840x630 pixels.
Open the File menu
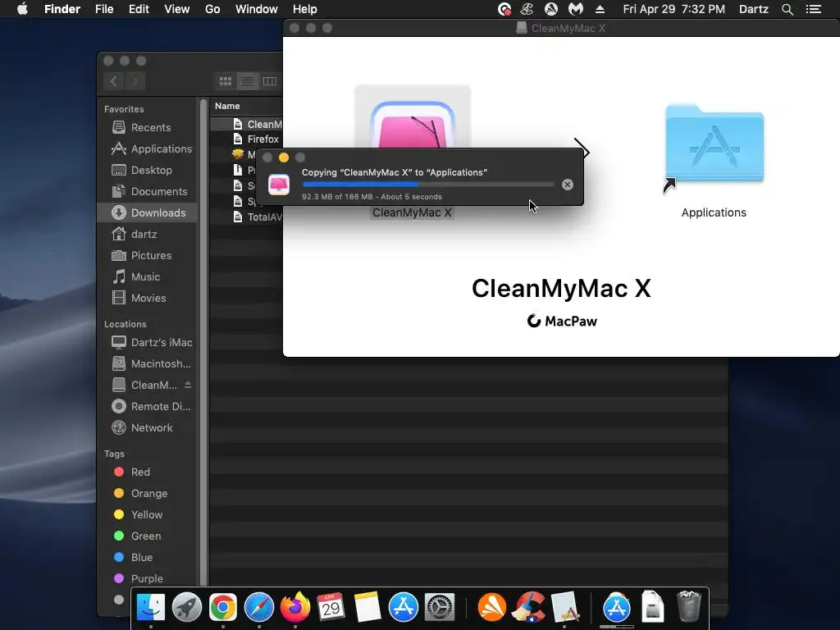(x=104, y=9)
